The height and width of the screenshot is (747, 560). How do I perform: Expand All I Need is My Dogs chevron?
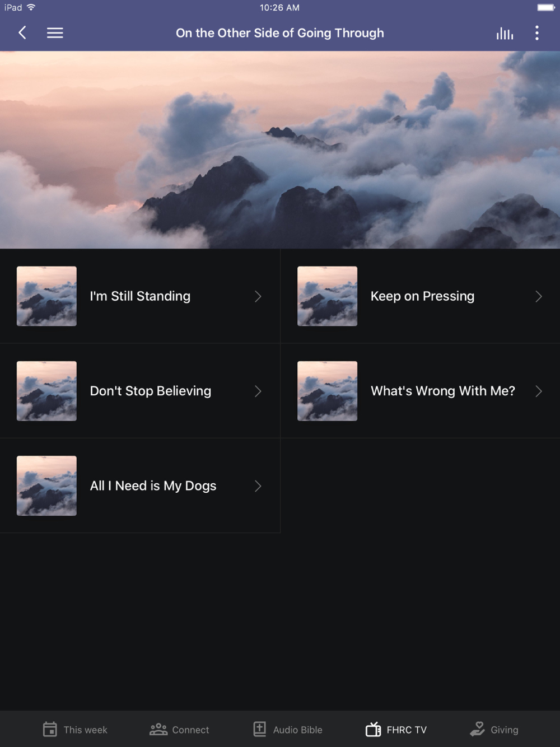(x=258, y=486)
